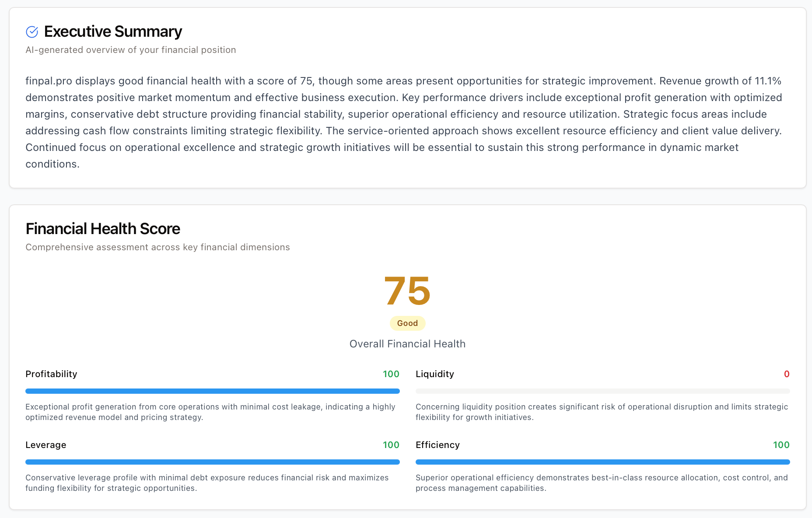812x518 pixels.
Task: Click the large 75 overall score
Action: (x=407, y=291)
